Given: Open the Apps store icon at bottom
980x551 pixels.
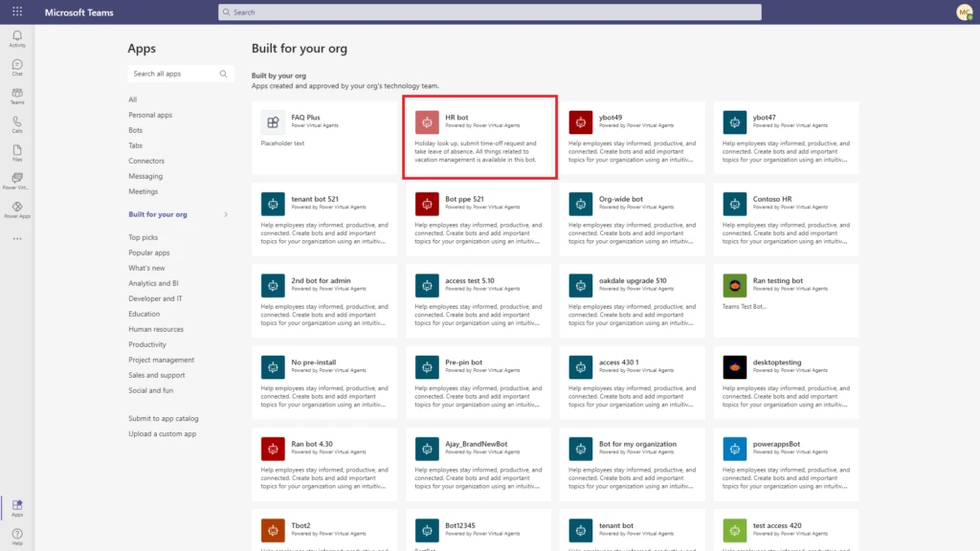Looking at the screenshot, I should (17, 507).
